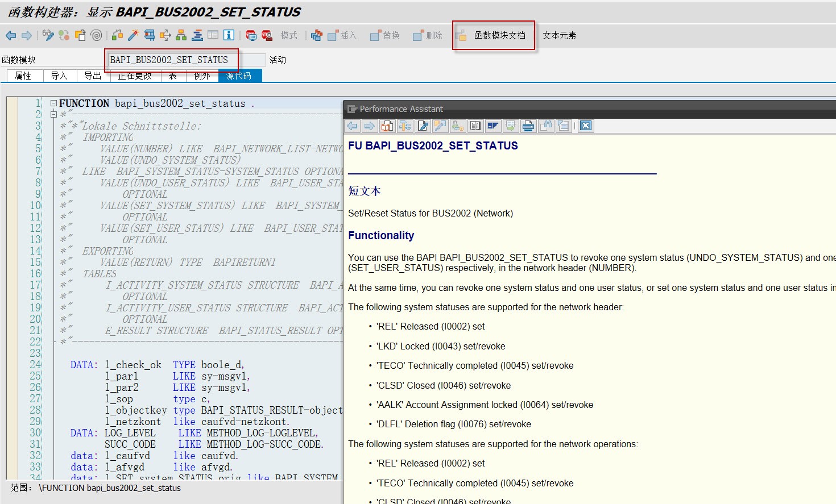The image size is (836, 504).
Task: Collapse the FUNCTION code block at line 1
Action: click(52, 103)
